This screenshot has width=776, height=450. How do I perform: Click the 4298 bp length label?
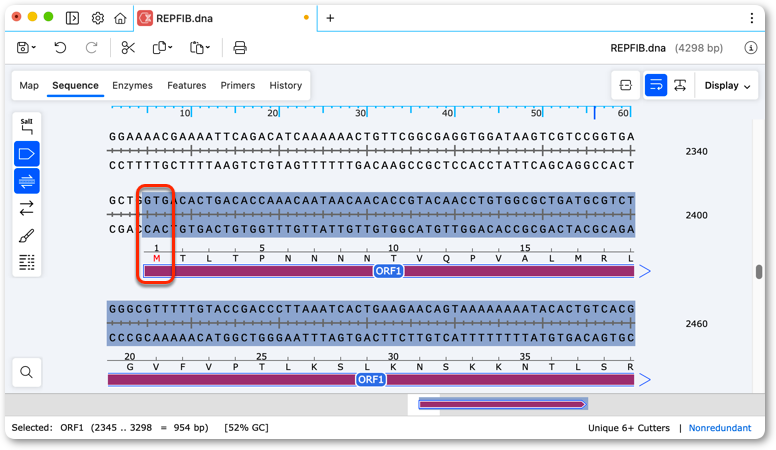(698, 48)
